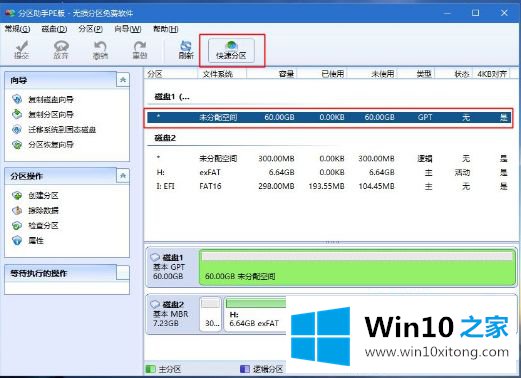The image size is (521, 378).
Task: Click the 磁盘1 group header in list
Action: (172, 97)
